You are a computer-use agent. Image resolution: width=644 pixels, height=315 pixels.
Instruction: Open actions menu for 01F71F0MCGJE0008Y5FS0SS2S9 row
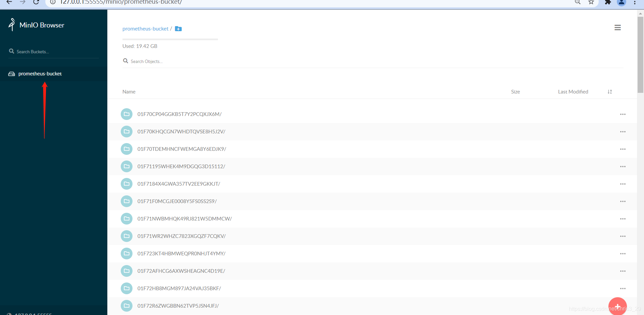point(623,201)
